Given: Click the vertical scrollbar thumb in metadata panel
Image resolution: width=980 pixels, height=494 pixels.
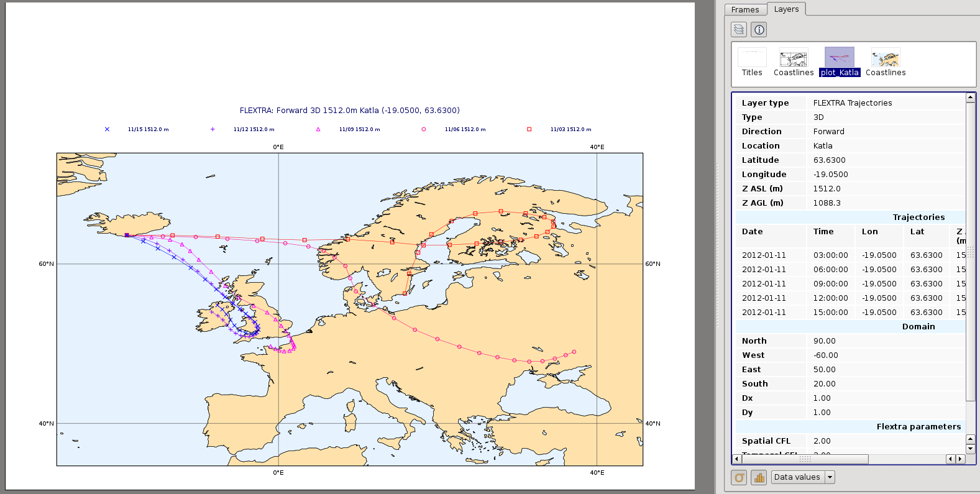Looking at the screenshot, I should [971, 252].
